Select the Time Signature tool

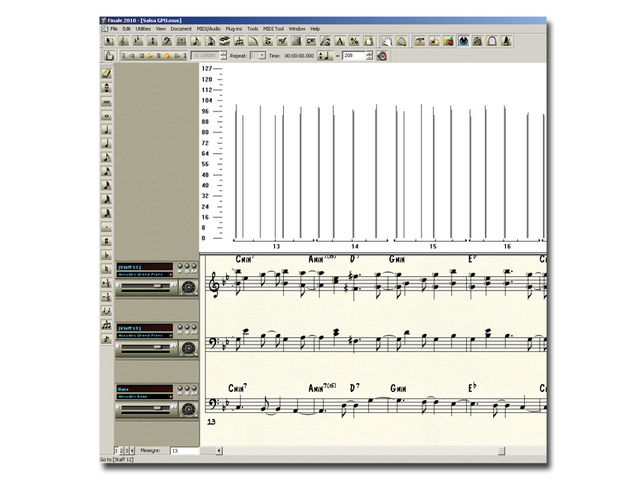pyautogui.click(x=152, y=41)
